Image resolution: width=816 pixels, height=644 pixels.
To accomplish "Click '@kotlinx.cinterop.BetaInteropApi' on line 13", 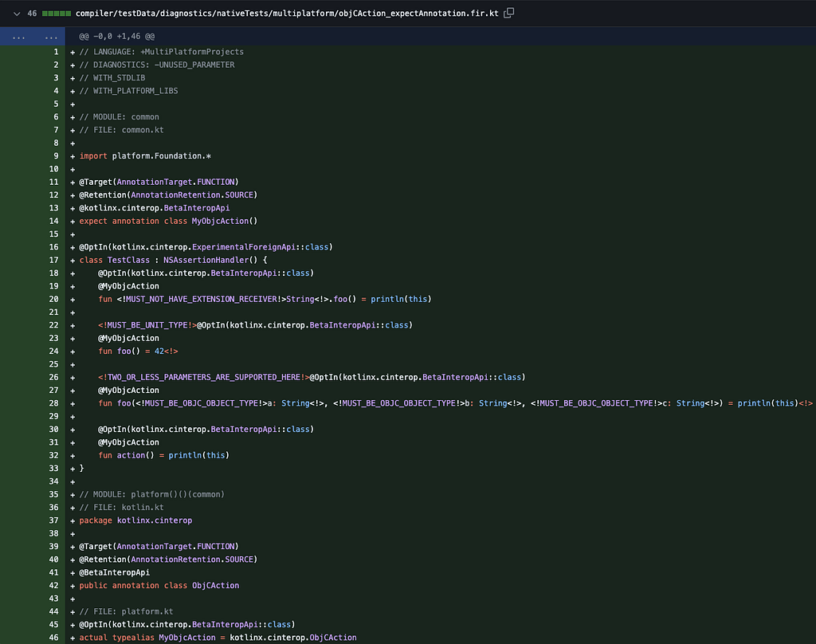I will coord(154,208).
